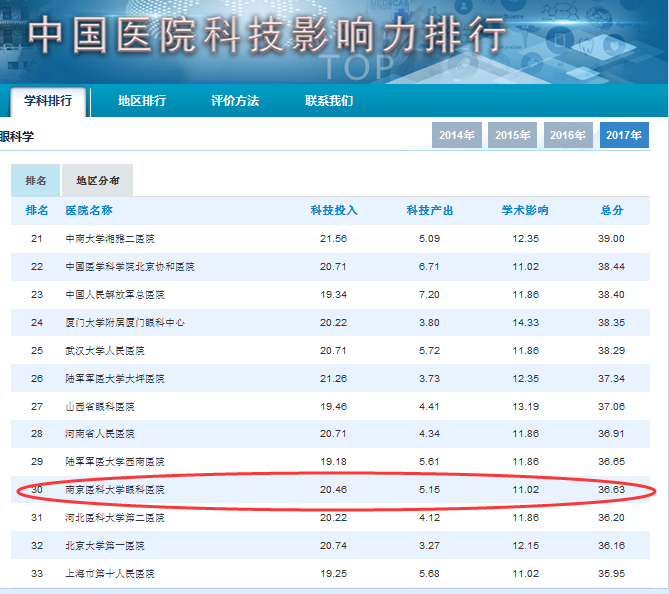Open 南京医科大学眼科医院 hospital entry
This screenshot has width=669, height=594.
[115, 491]
